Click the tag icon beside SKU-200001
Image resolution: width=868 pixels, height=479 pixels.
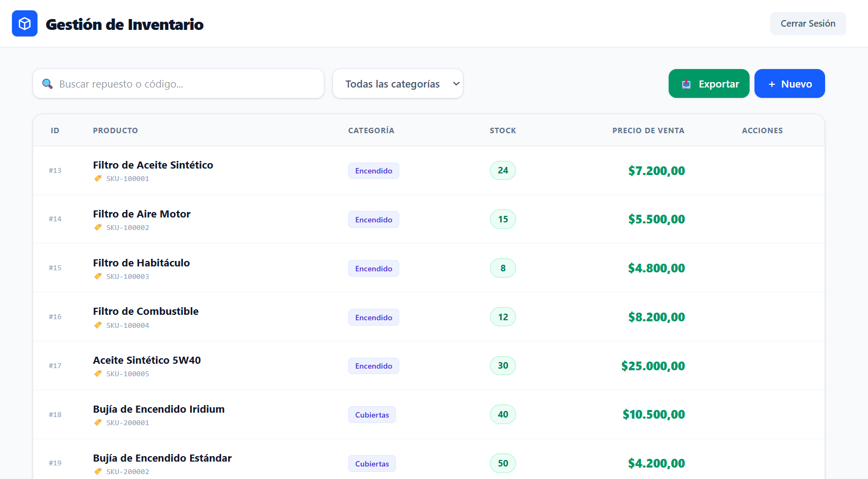coord(98,422)
